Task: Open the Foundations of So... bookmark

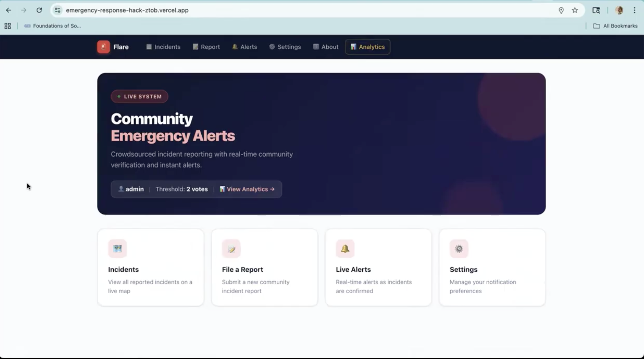Action: click(x=52, y=26)
